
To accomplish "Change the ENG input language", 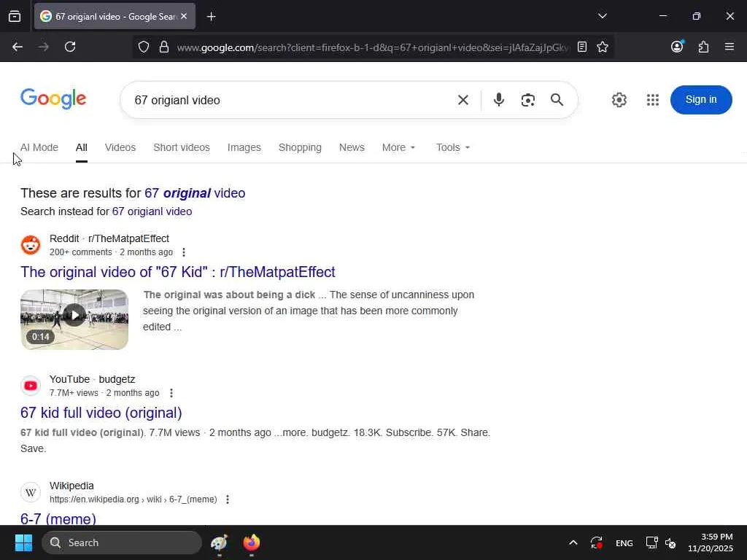I will (624, 543).
